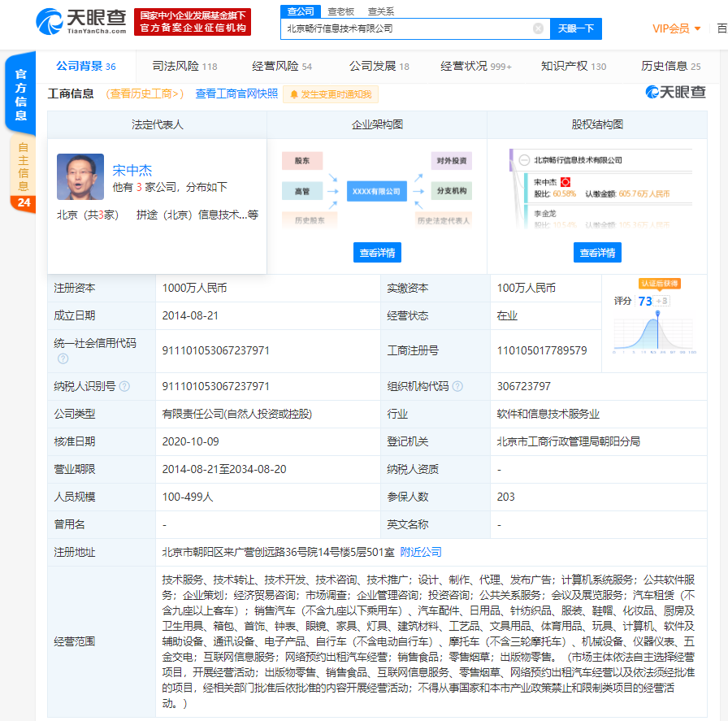The width and height of the screenshot is (728, 721).
Task: Open the 附近公司 link in address row
Action: [421, 552]
